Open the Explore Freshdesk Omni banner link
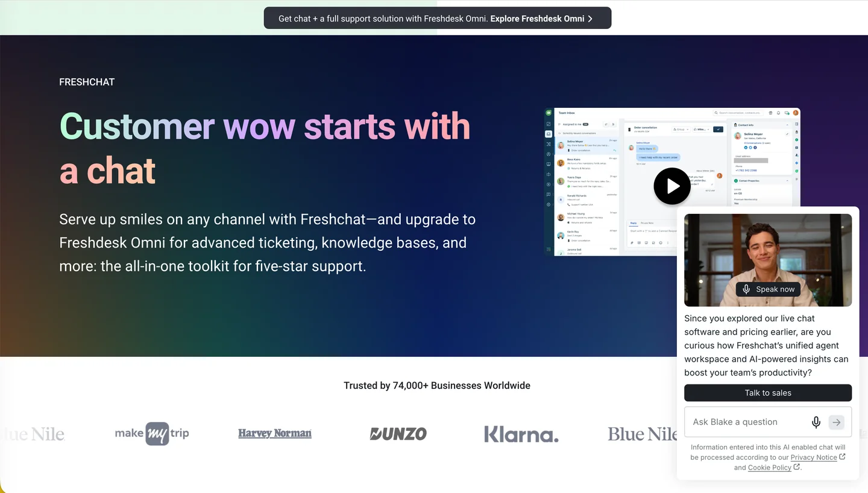The width and height of the screenshot is (868, 493). tap(541, 19)
